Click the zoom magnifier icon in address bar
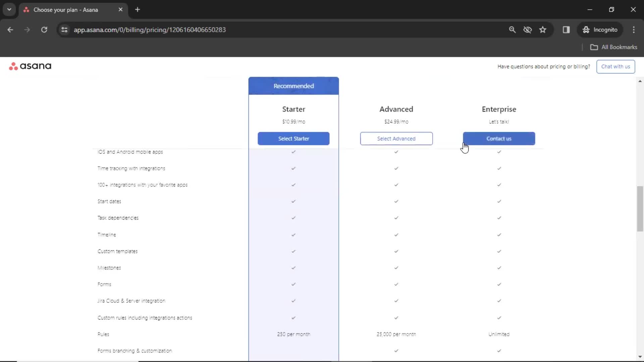The width and height of the screenshot is (644, 362). tap(512, 30)
